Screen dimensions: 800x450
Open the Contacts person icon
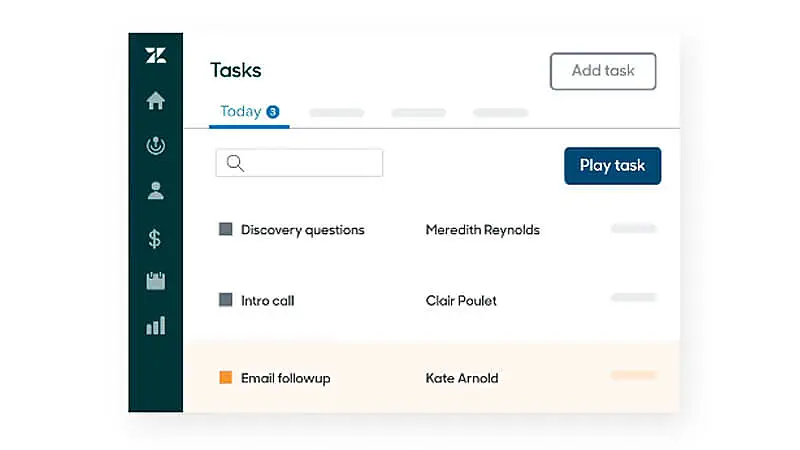(x=155, y=191)
